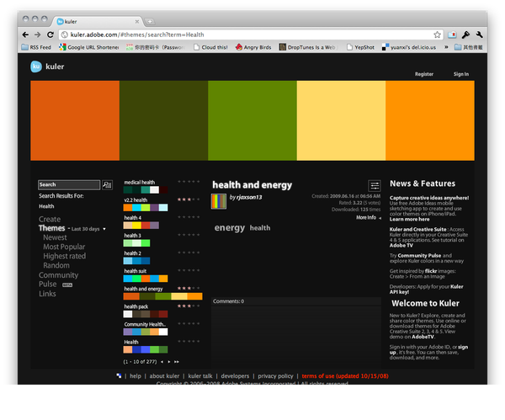This screenshot has height=420, width=505.
Task: Bookmark this page with the star icon
Action: (x=437, y=35)
